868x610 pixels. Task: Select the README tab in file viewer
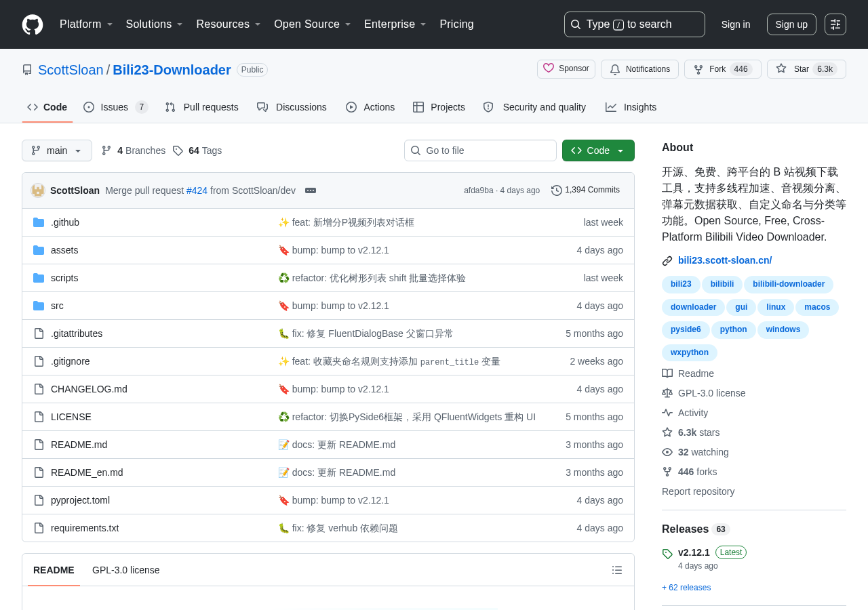pos(54,570)
